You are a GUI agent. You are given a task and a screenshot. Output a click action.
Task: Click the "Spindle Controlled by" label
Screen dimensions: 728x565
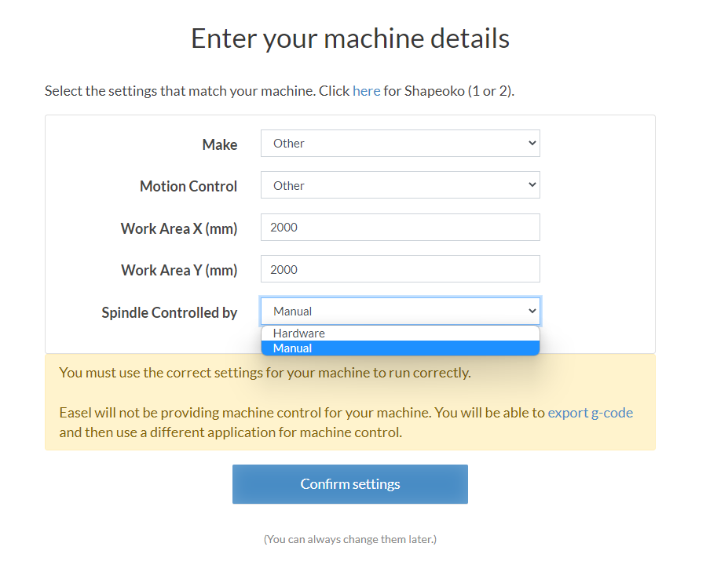(x=170, y=312)
